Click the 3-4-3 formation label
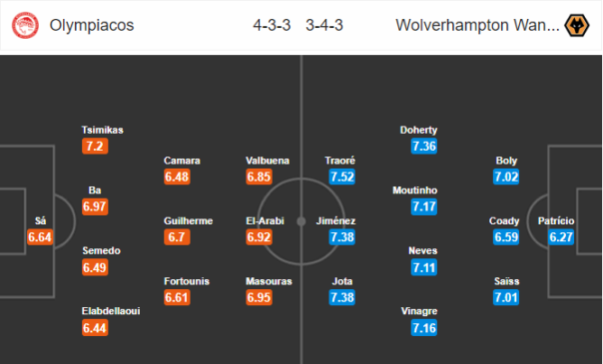Viewport: 603px width, 364px height. 324,25
